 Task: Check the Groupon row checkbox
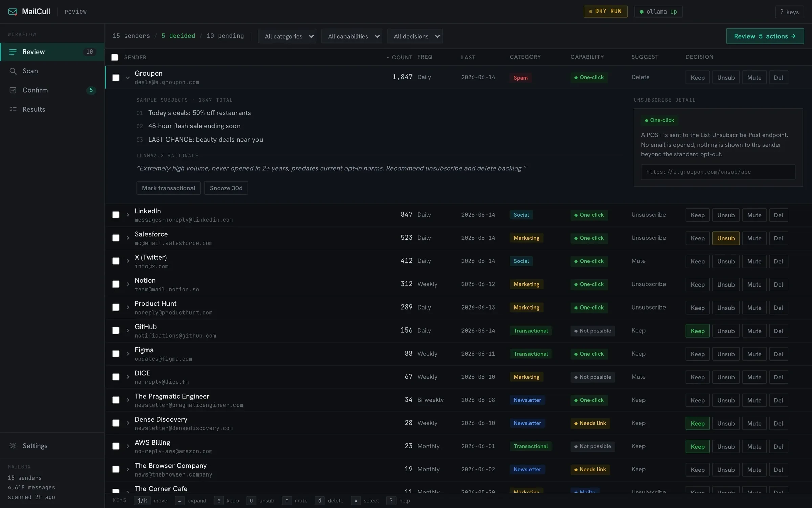tap(116, 78)
